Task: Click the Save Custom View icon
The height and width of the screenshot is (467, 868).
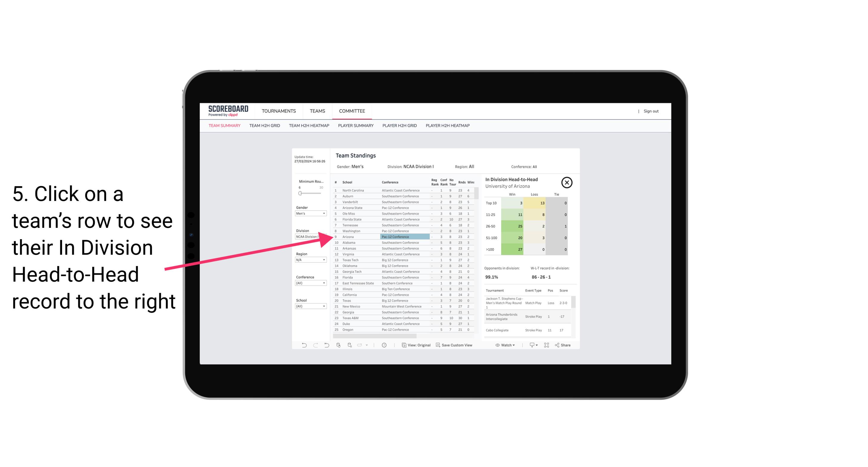Action: (x=438, y=345)
